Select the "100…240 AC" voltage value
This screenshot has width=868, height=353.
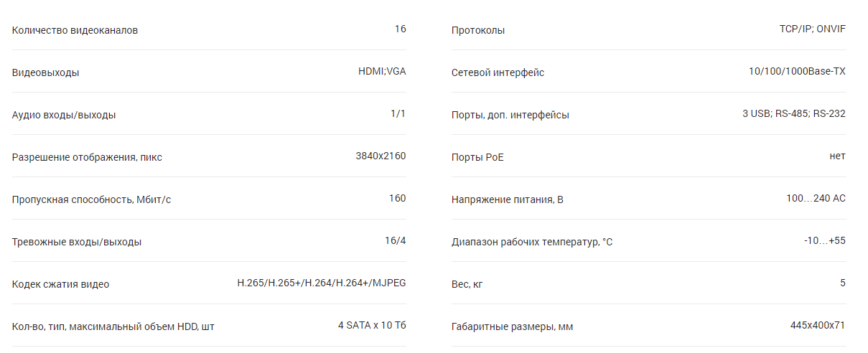[x=816, y=198]
